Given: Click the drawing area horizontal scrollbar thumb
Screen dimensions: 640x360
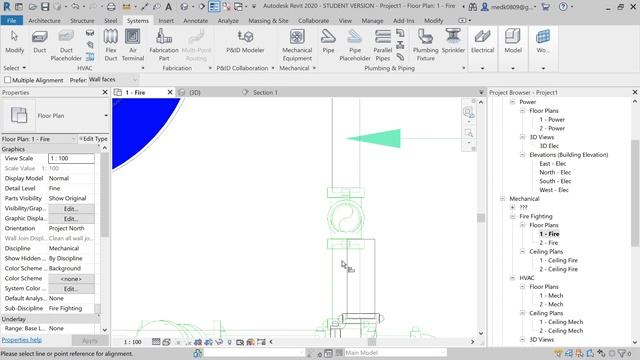Looking at the screenshot, I should [372, 342].
